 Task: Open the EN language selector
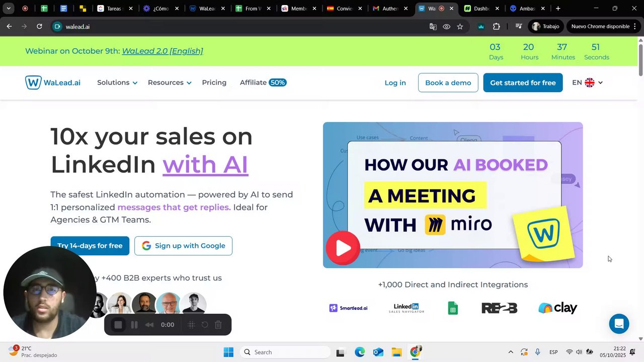point(587,82)
